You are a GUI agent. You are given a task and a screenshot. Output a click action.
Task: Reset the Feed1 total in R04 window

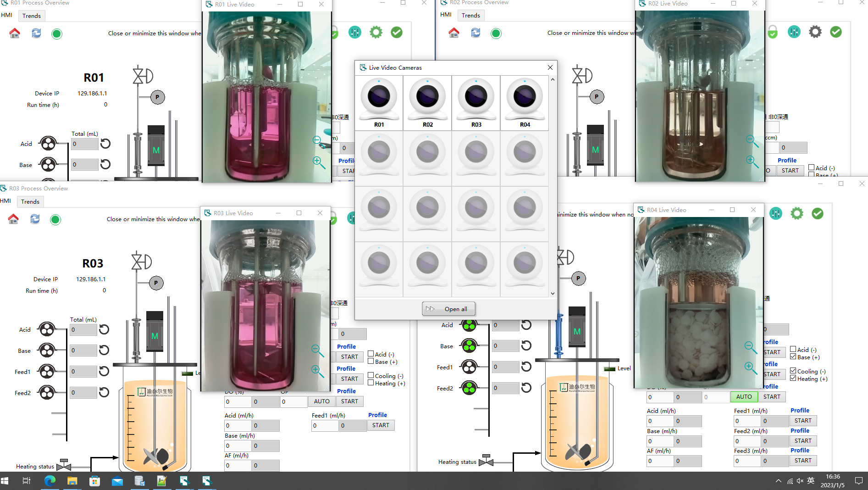526,367
